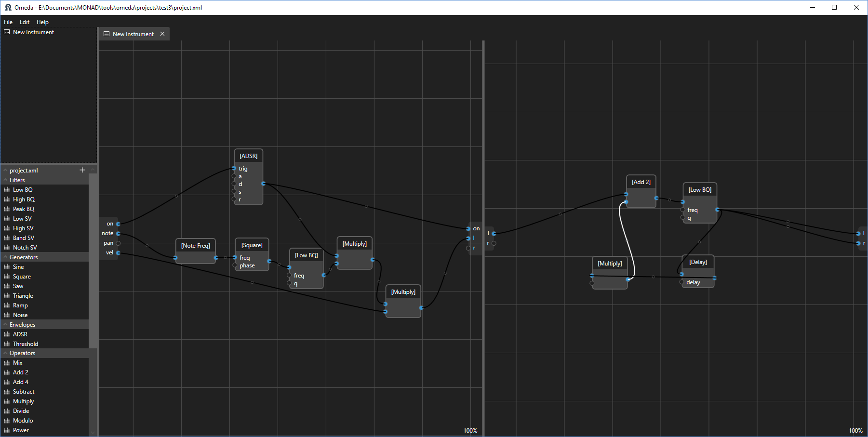Image resolution: width=868 pixels, height=437 pixels.
Task: Select Threshold in the Envelopes list
Action: [x=25, y=344]
